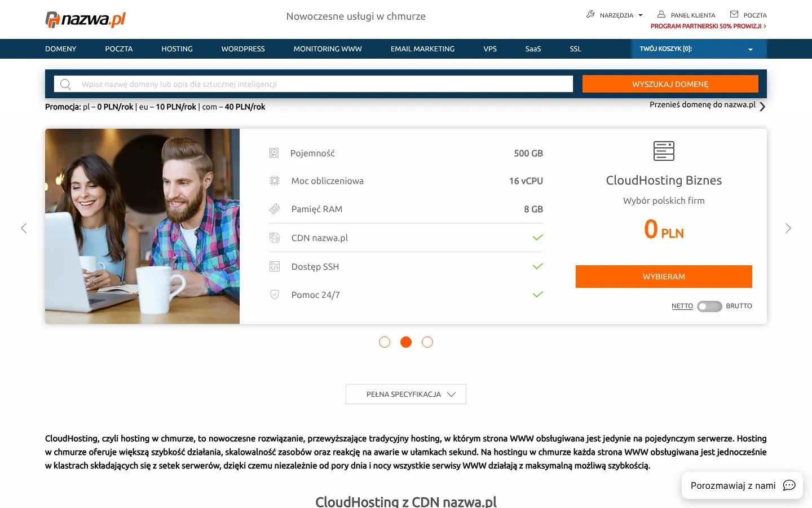Image resolution: width=812 pixels, height=508 pixels.
Task: Click the Pamięć RAM icon
Action: [x=275, y=209]
